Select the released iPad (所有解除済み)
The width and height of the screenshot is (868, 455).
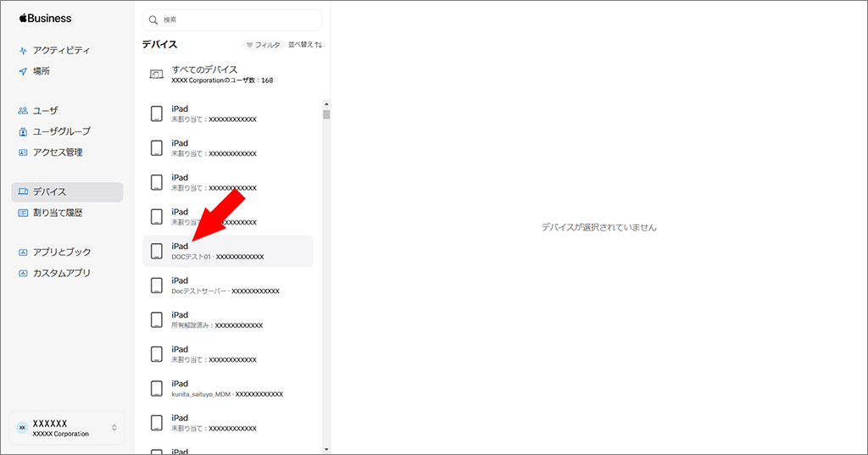point(228,320)
